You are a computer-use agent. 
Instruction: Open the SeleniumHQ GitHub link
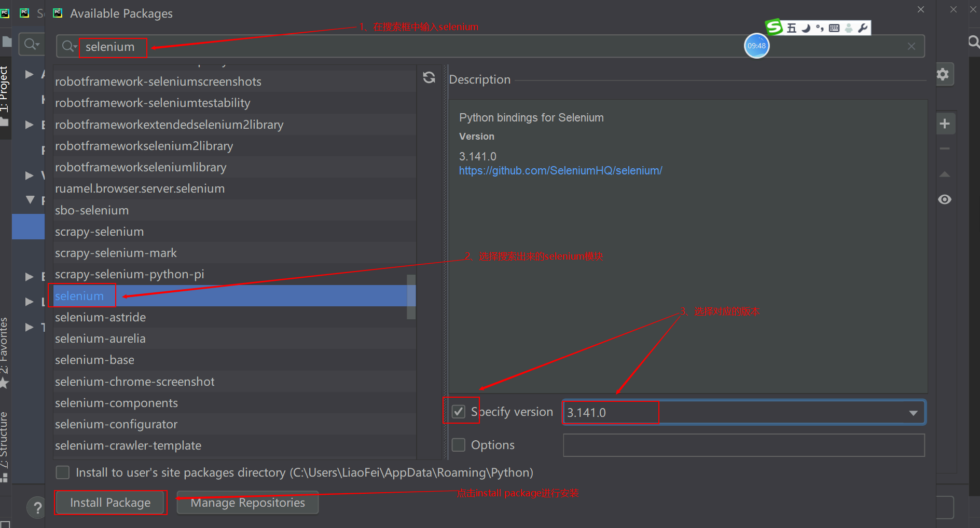[560, 171]
